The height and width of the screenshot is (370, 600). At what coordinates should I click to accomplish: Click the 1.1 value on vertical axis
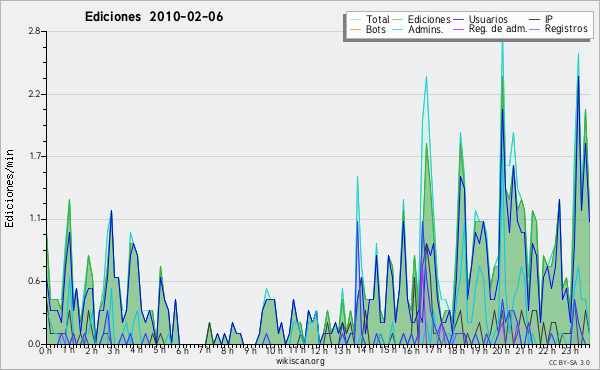[x=34, y=219]
